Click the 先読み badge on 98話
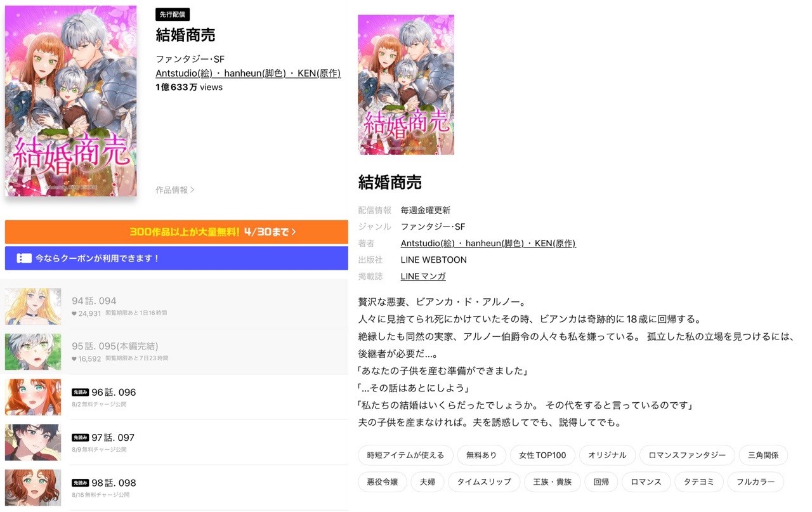The width and height of the screenshot is (812, 512). [x=80, y=483]
